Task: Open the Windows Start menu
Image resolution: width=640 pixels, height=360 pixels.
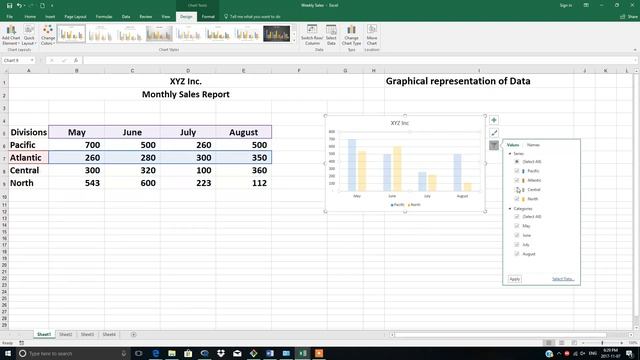Action: tap(8, 353)
